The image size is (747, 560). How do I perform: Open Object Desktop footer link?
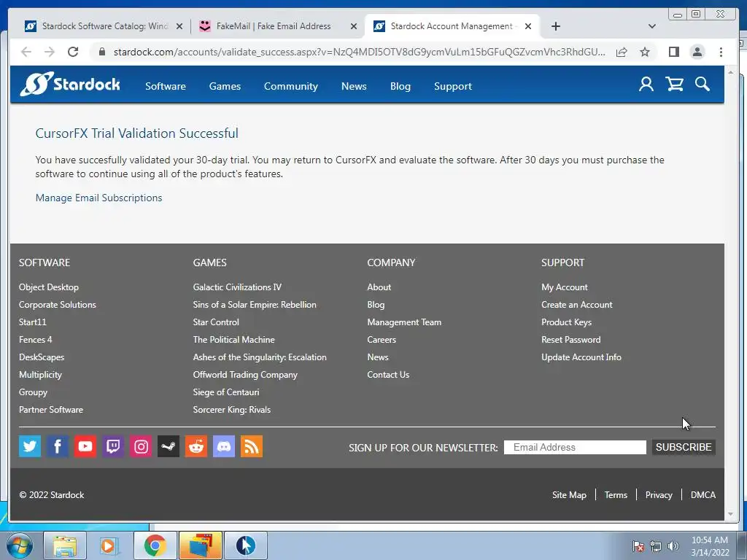[x=49, y=287]
